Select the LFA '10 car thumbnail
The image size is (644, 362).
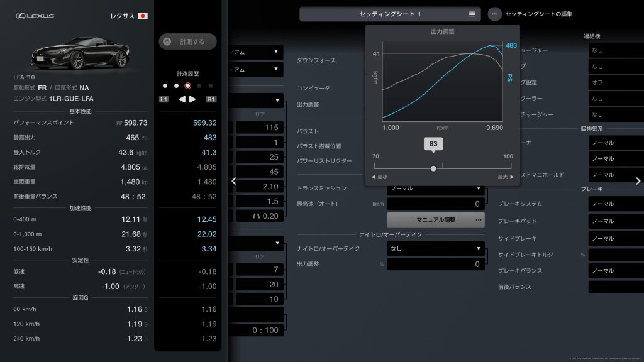[80, 53]
